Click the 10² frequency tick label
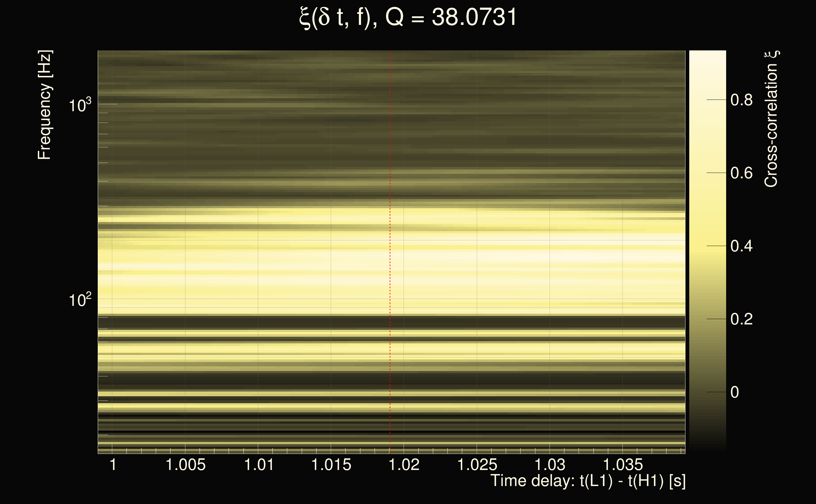 coord(80,300)
